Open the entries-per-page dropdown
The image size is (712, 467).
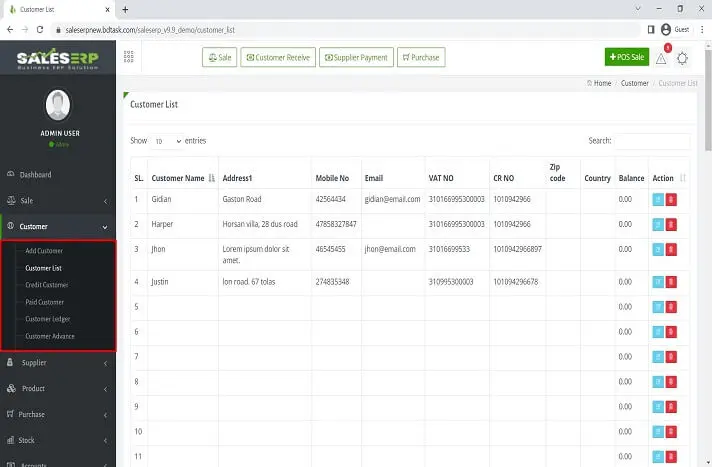point(167,142)
